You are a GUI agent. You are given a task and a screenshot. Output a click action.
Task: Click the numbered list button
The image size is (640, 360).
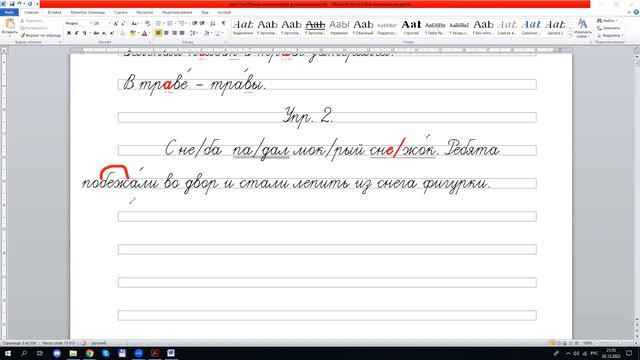(170, 24)
